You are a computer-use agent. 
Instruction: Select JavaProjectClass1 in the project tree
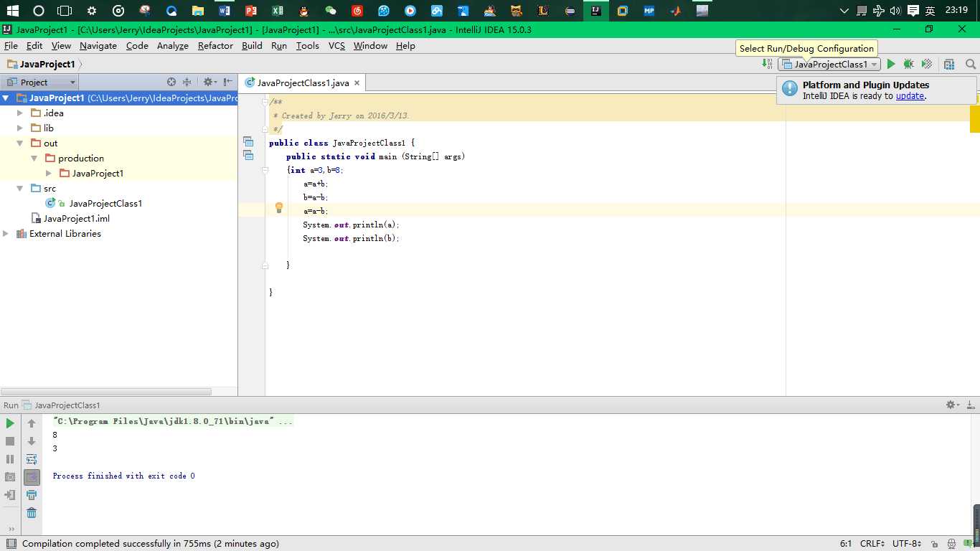point(105,204)
